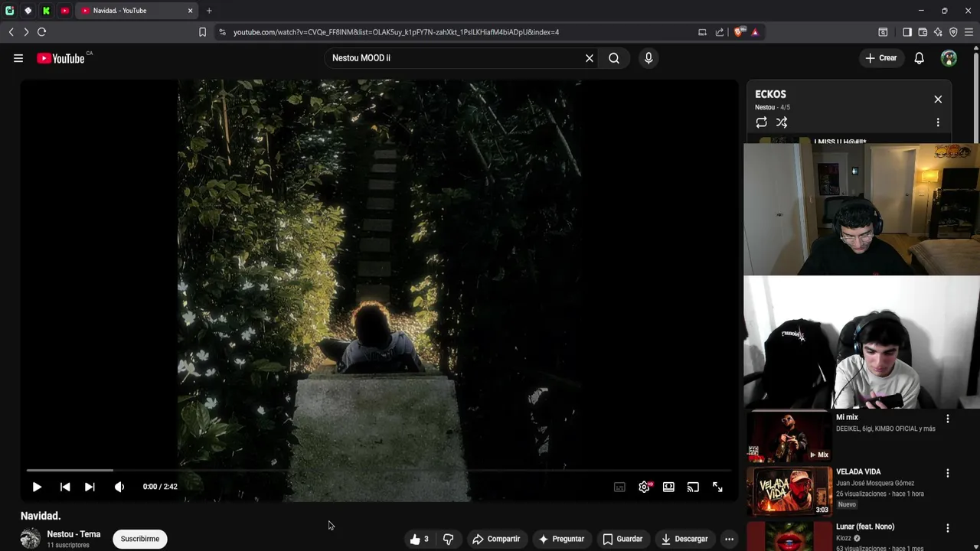Screen dimensions: 980x551
Task: Save video with Guardar
Action: tap(622, 539)
